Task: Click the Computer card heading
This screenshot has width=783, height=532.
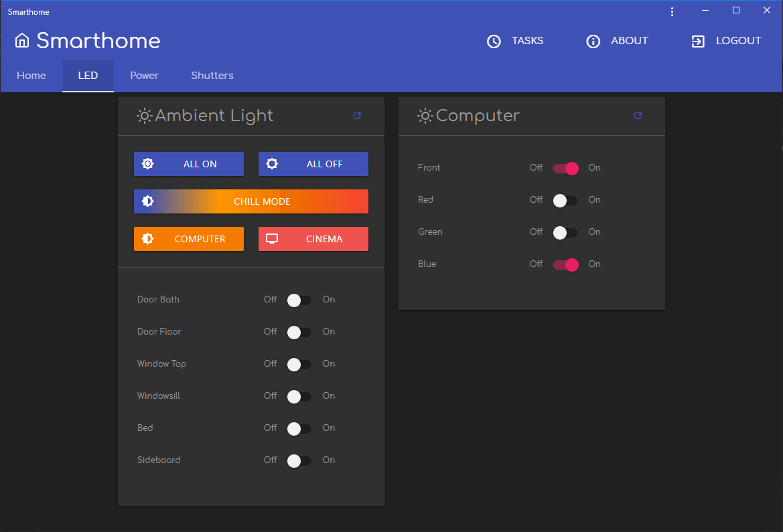Action: point(478,116)
